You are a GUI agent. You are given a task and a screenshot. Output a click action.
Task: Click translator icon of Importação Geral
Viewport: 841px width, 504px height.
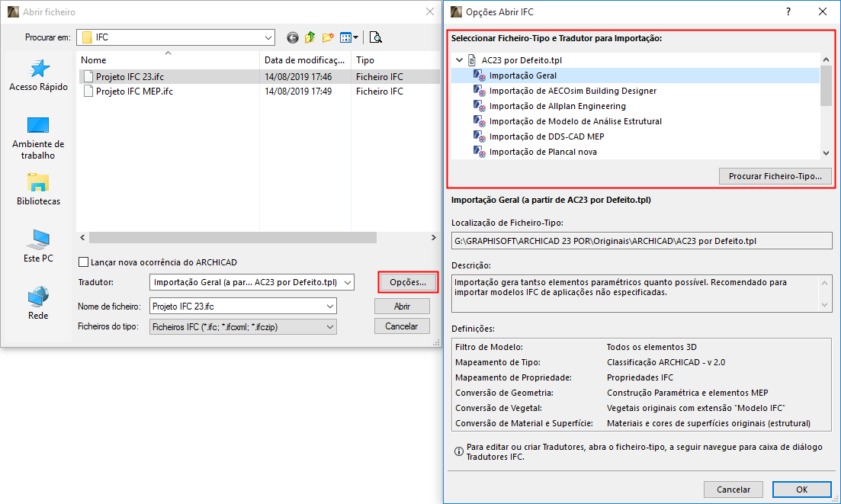(x=480, y=75)
